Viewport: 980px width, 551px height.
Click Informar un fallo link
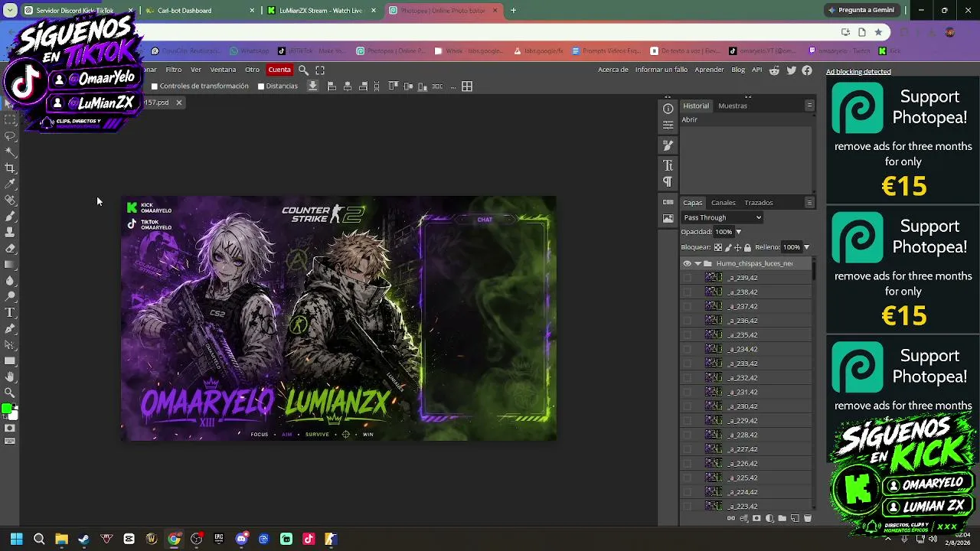(661, 70)
